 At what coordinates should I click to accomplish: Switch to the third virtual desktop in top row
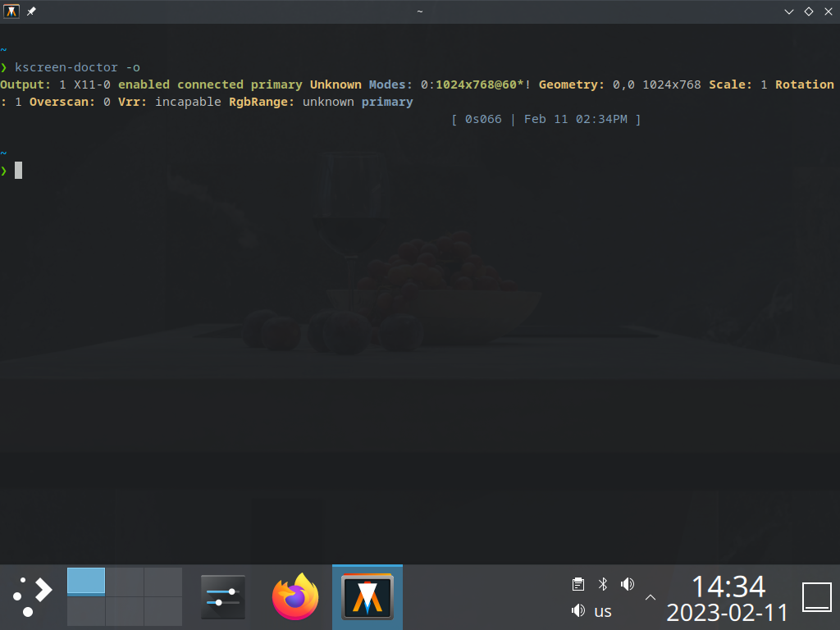tap(163, 582)
